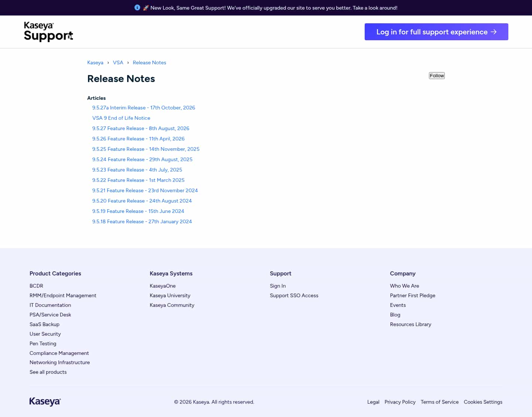This screenshot has height=417, width=532.
Task: Open IT Documentation footer link
Action: 50,305
